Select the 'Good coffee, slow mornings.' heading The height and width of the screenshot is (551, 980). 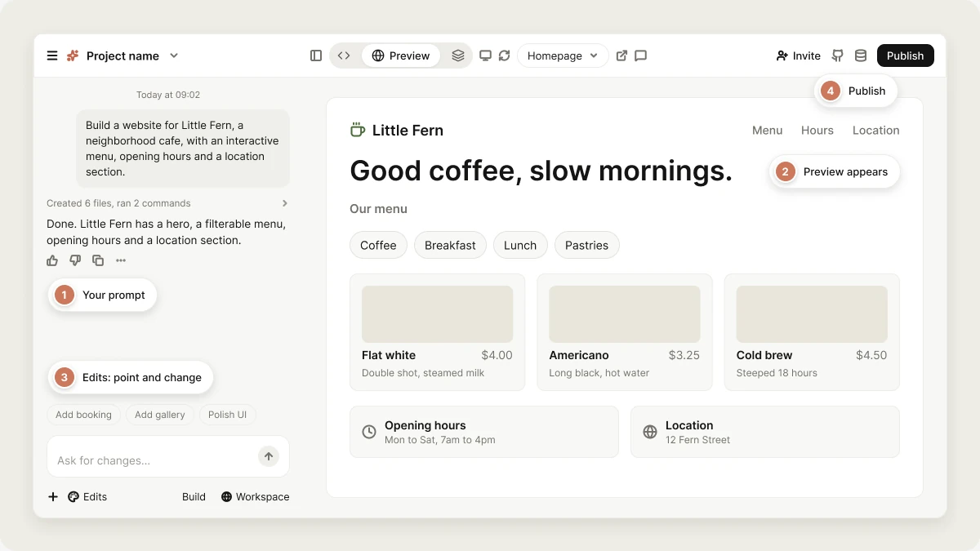tap(541, 171)
